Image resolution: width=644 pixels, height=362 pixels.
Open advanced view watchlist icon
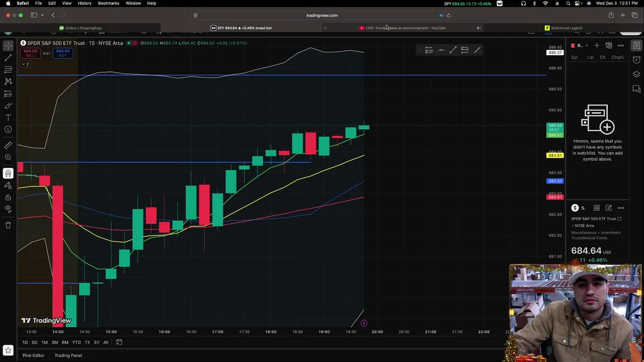point(609,46)
